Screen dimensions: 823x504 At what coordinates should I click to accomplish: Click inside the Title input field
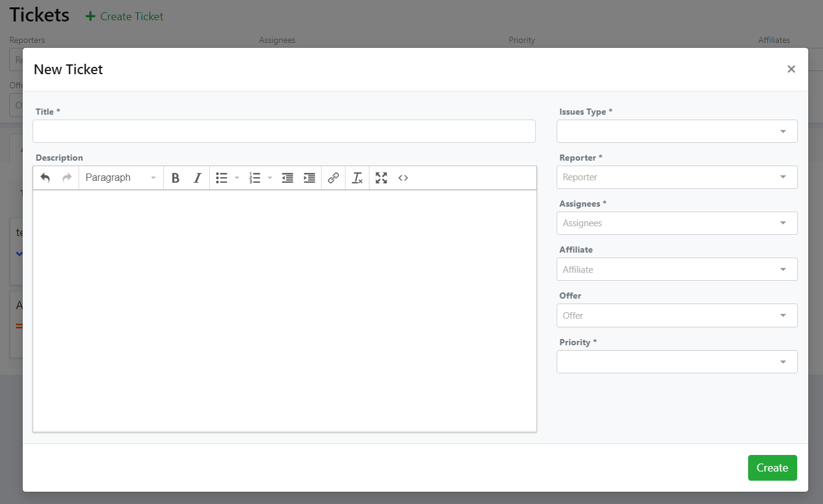284,131
